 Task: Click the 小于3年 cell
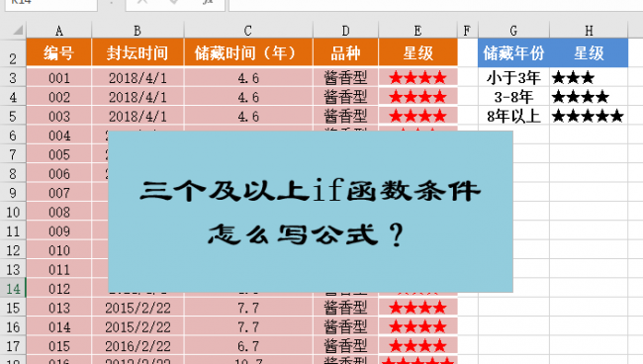click(513, 78)
